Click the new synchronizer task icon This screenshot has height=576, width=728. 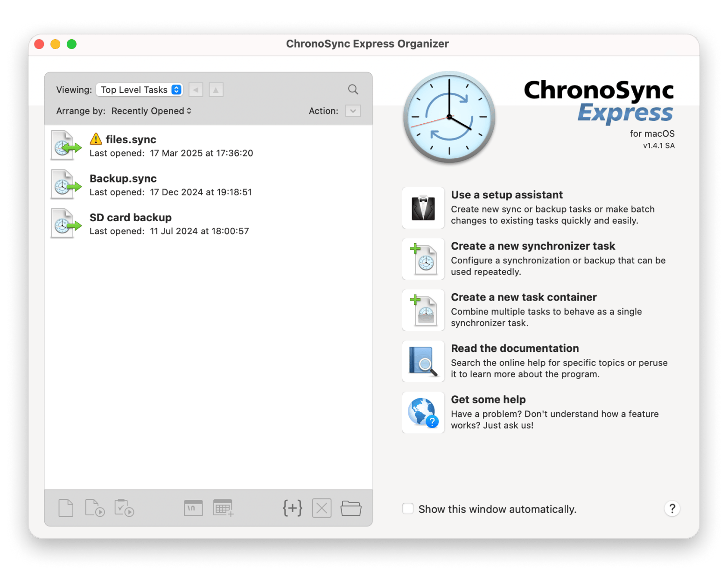click(423, 259)
